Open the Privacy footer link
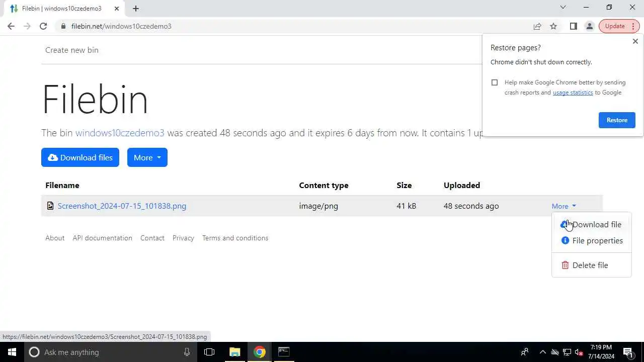Viewport: 644px width, 362px height. click(183, 238)
